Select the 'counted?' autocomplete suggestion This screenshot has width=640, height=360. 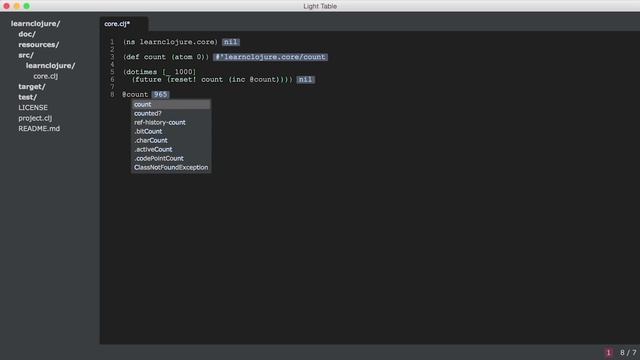[x=171, y=113]
